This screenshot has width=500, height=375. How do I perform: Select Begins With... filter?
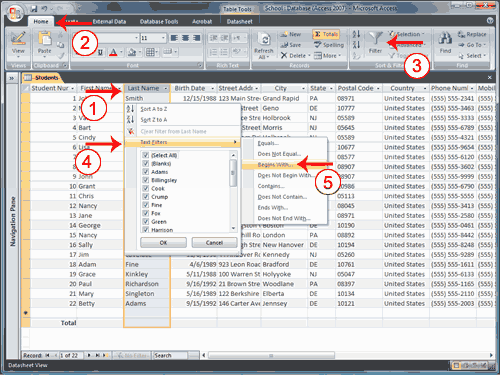[x=284, y=165]
